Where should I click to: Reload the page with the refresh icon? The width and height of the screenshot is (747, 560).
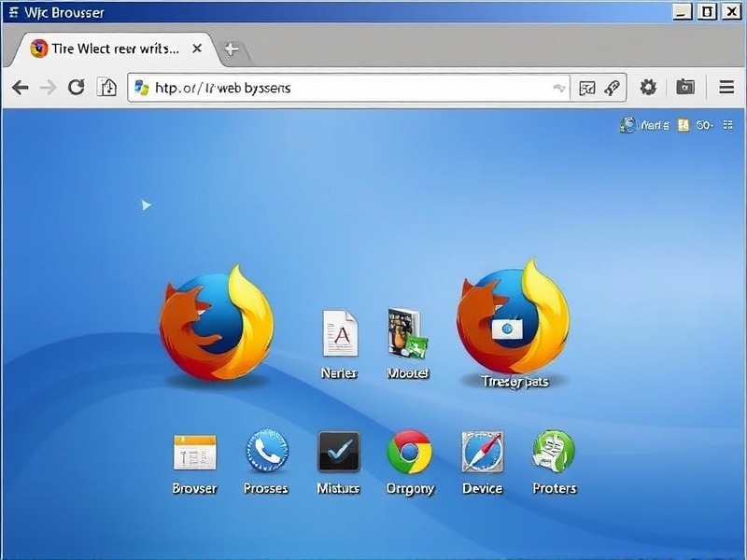click(x=77, y=87)
